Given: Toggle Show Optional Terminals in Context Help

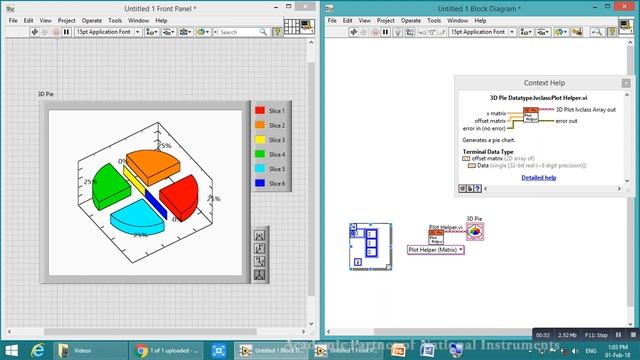Looking at the screenshot, I should point(462,189).
